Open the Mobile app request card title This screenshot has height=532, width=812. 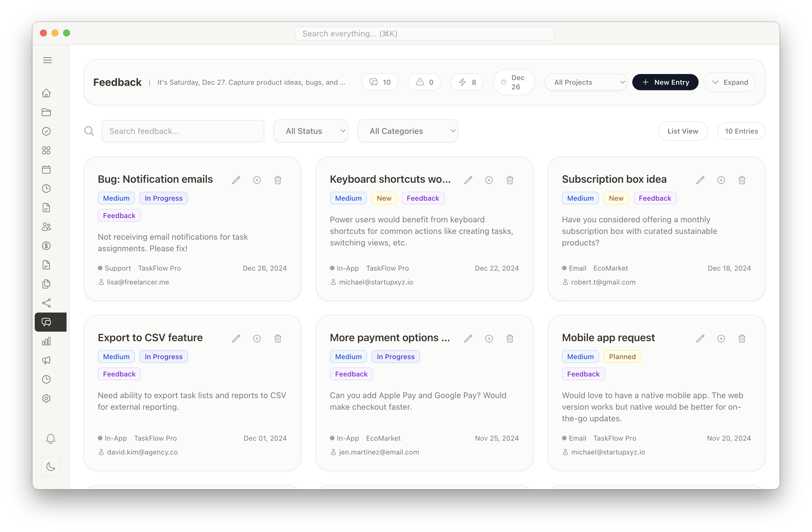608,337
